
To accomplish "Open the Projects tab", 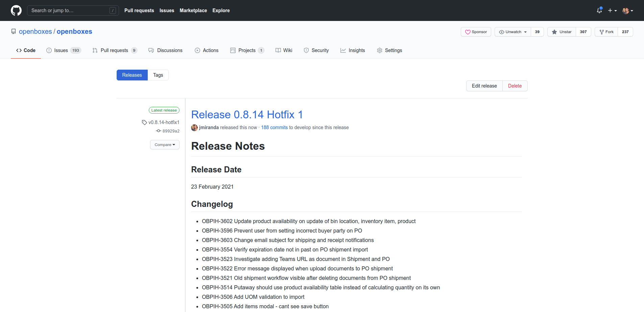I will point(247,50).
